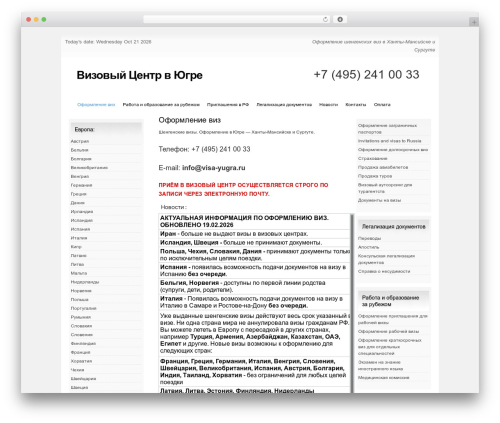Select Ирландия in the Европа list
500x423 pixels.
[82, 212]
